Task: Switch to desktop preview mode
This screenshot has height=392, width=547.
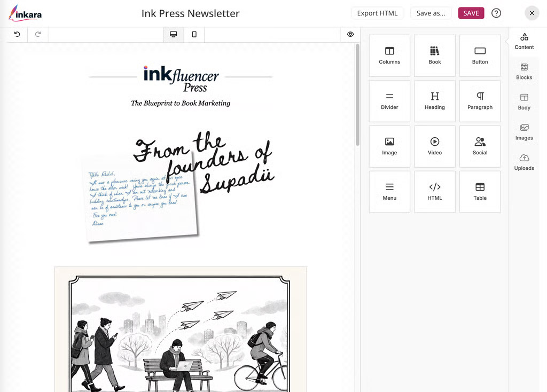Action: click(174, 34)
